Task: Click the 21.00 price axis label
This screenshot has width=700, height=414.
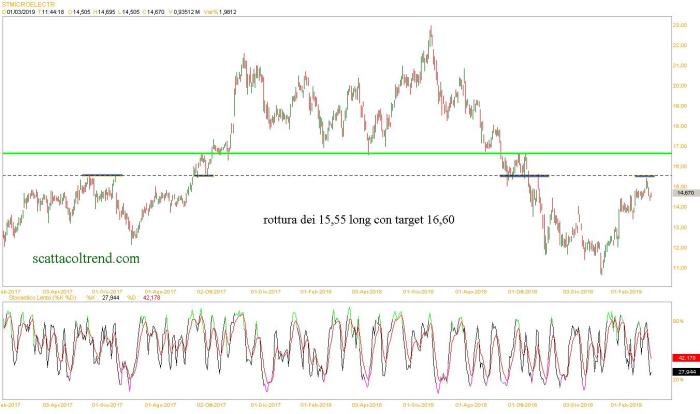Action: 680,66
